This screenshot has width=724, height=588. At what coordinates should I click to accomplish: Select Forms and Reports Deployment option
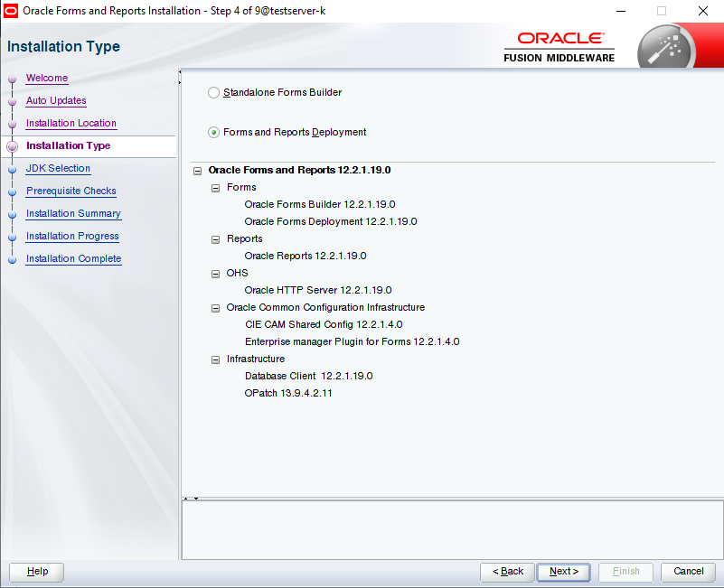[x=213, y=133]
